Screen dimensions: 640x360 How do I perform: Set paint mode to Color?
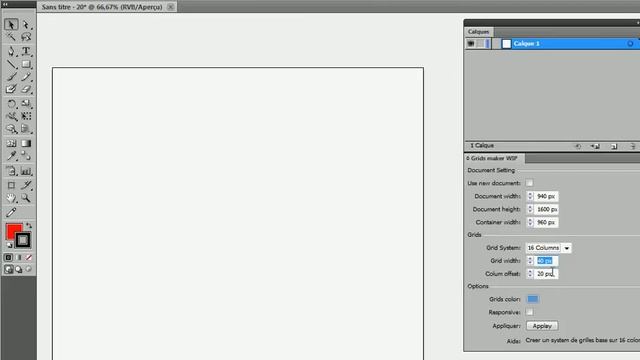coord(8,258)
